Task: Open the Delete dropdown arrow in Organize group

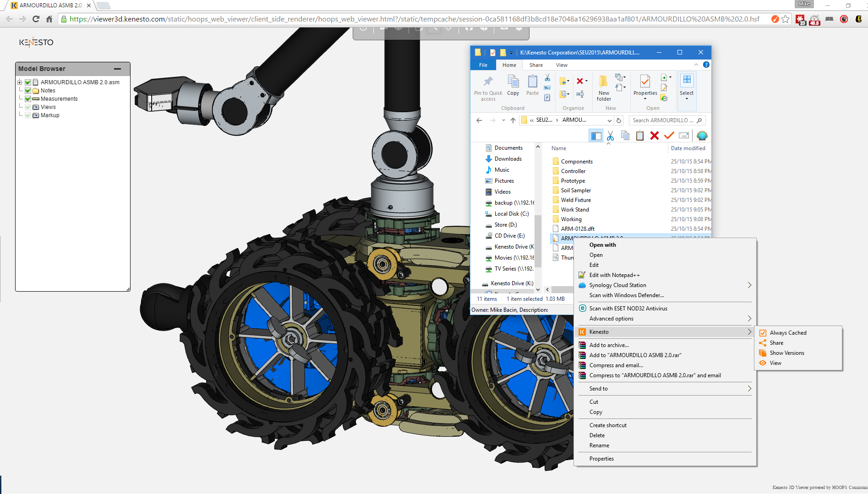Action: tap(586, 81)
